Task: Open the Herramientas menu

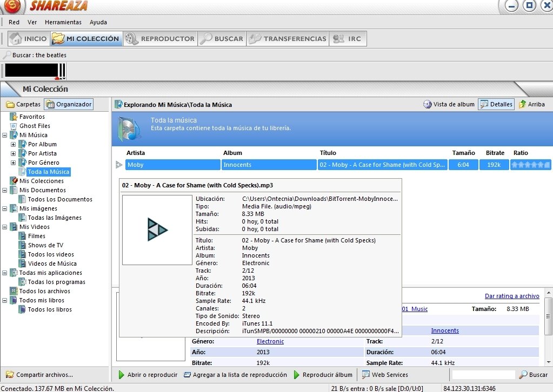Action: (x=63, y=22)
